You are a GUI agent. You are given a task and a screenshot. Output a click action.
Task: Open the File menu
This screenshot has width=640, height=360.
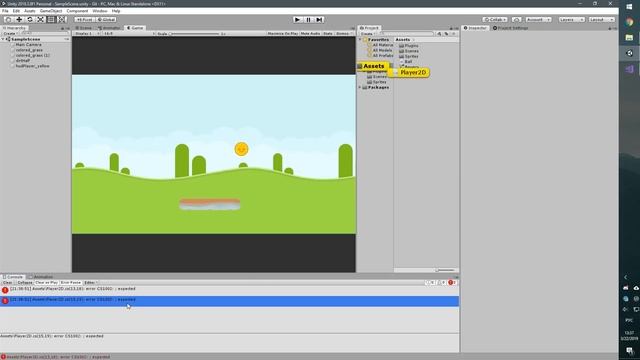click(5, 11)
